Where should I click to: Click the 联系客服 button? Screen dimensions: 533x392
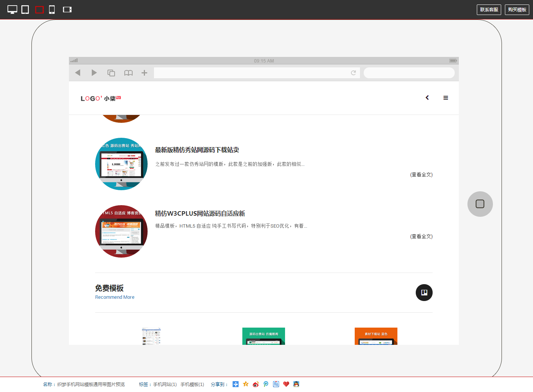pyautogui.click(x=489, y=10)
